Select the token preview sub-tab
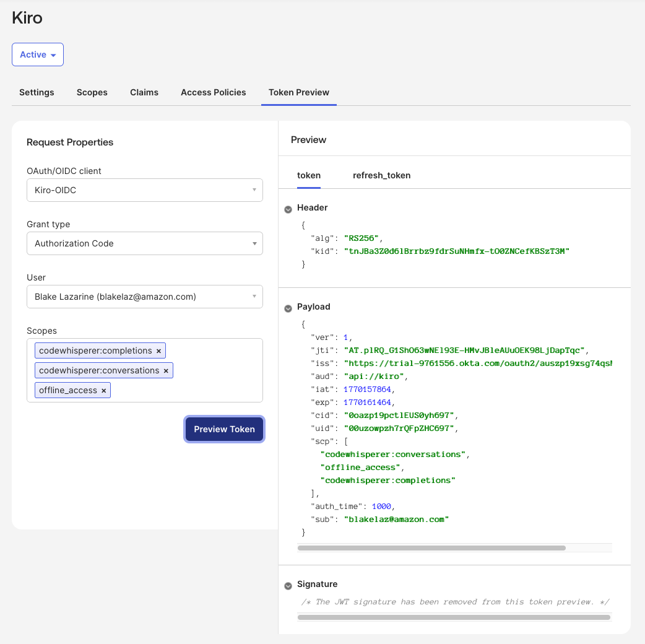 309,175
